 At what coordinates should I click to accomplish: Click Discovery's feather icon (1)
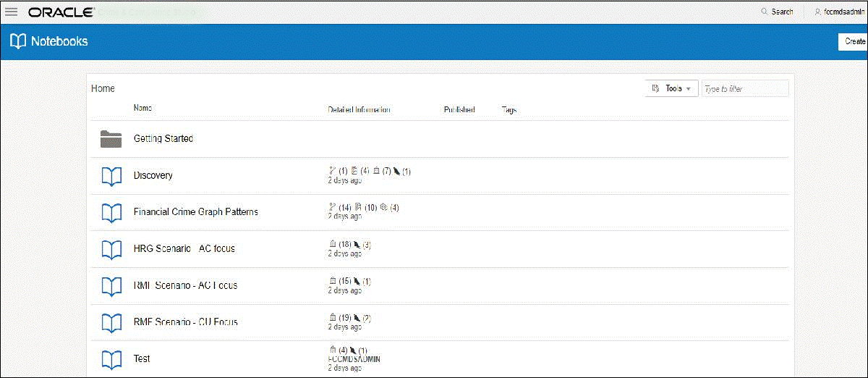pos(398,171)
